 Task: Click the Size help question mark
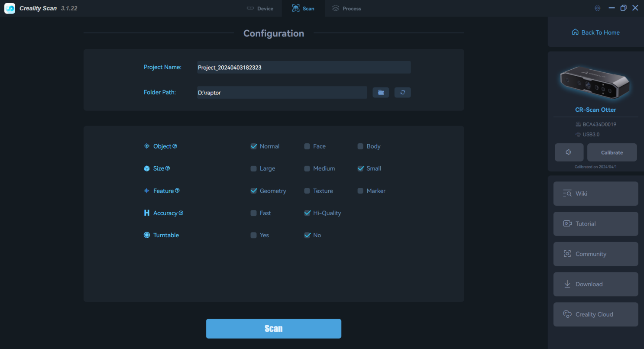coord(168,168)
